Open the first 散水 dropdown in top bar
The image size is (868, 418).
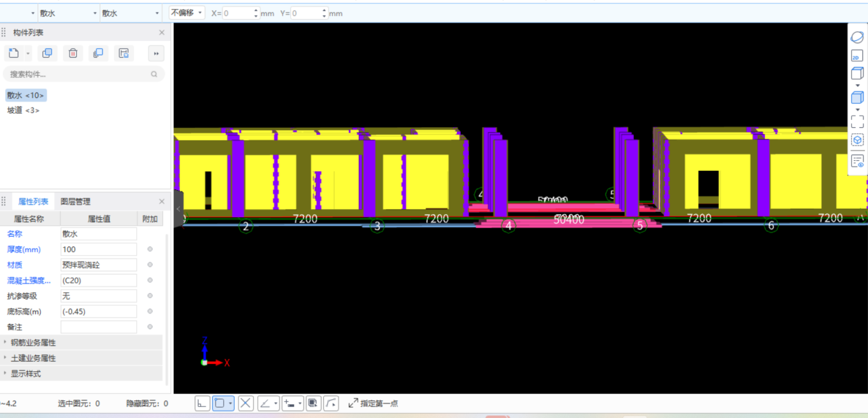click(x=68, y=13)
